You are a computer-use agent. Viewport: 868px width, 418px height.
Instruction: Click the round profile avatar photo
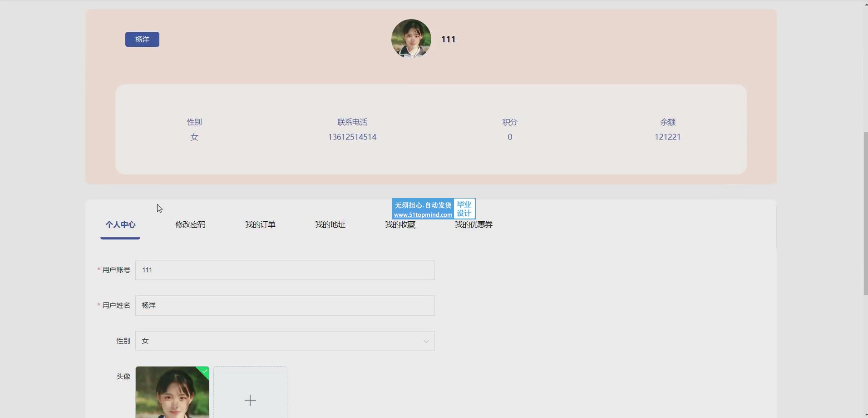pos(411,39)
